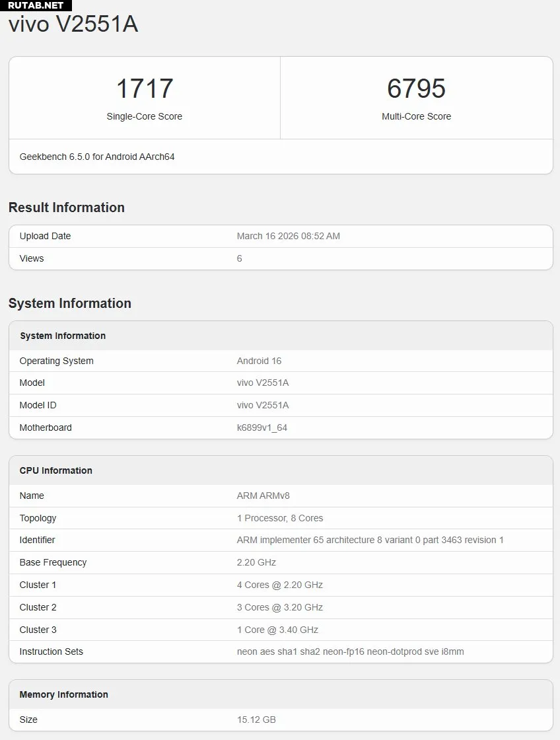Click the single-core score 1717
560x740 pixels.
click(144, 89)
